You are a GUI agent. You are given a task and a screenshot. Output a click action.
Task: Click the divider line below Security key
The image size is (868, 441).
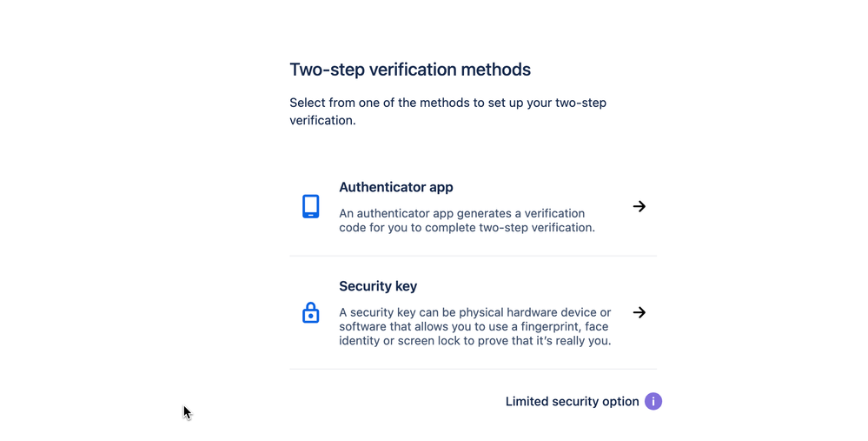click(x=473, y=369)
